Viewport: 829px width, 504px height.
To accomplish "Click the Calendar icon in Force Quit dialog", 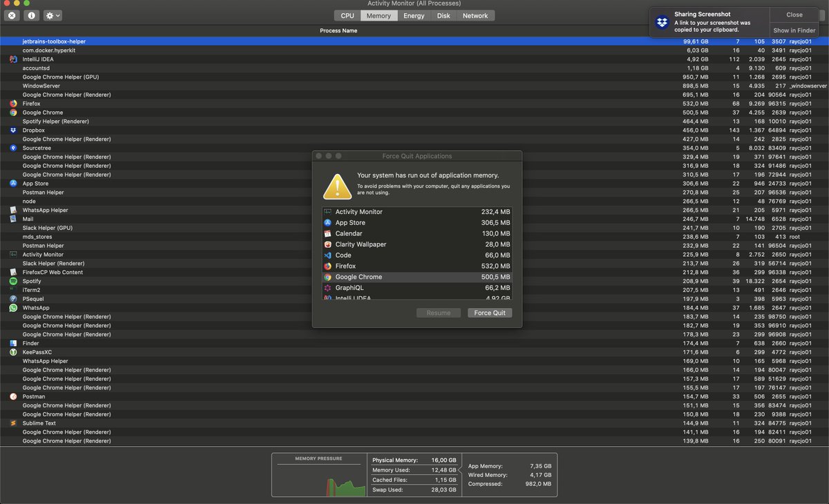I will click(328, 233).
